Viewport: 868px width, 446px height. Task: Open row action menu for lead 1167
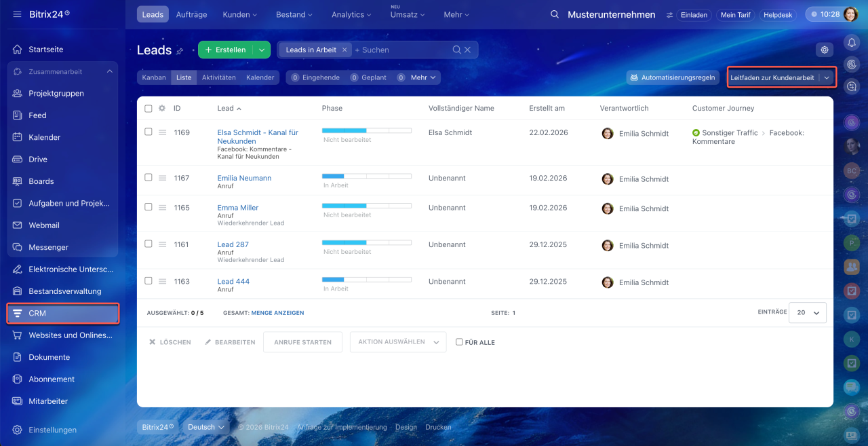[x=163, y=178]
